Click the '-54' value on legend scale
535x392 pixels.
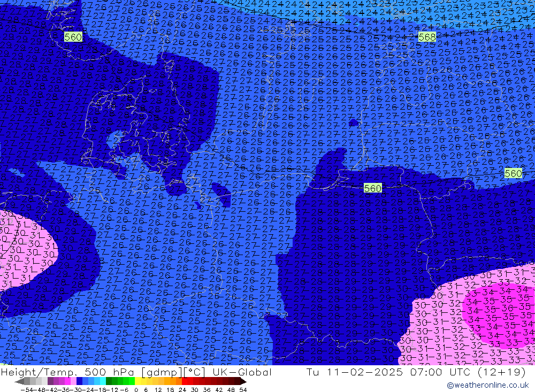pos(27,390)
